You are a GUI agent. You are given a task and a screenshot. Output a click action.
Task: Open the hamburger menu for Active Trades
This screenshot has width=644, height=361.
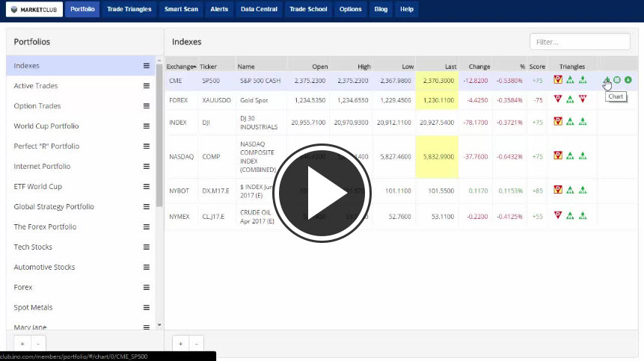pyautogui.click(x=146, y=86)
